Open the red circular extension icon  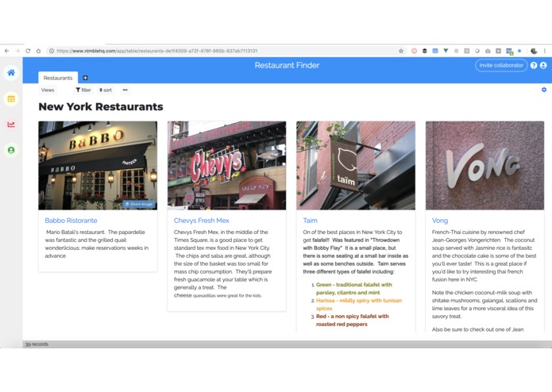click(x=414, y=51)
